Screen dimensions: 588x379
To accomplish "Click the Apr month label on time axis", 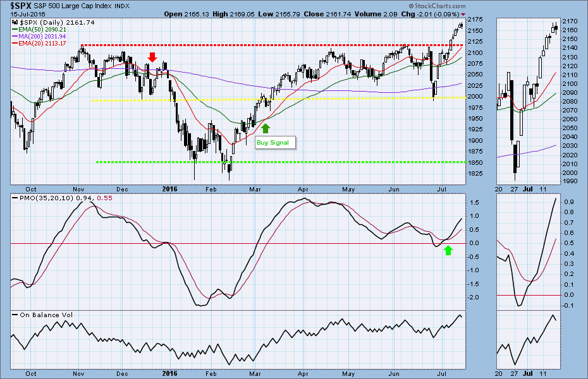I will (x=303, y=188).
